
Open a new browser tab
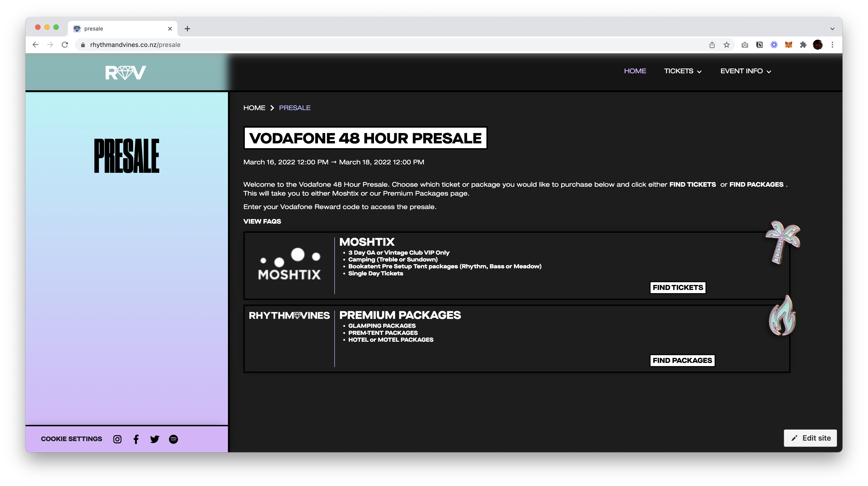click(187, 29)
